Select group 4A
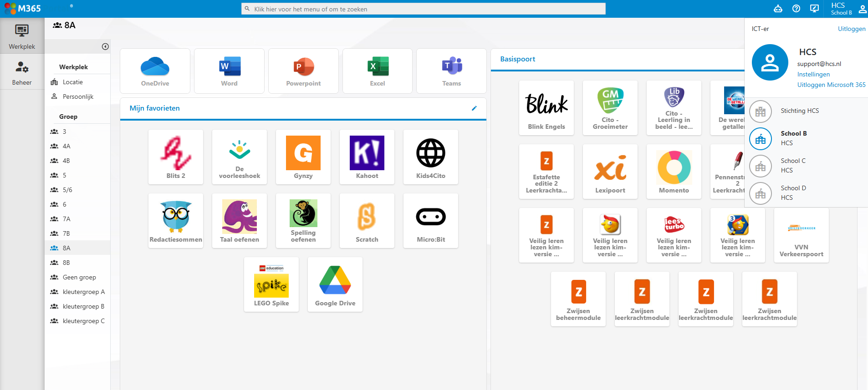The image size is (868, 390). [x=77, y=146]
